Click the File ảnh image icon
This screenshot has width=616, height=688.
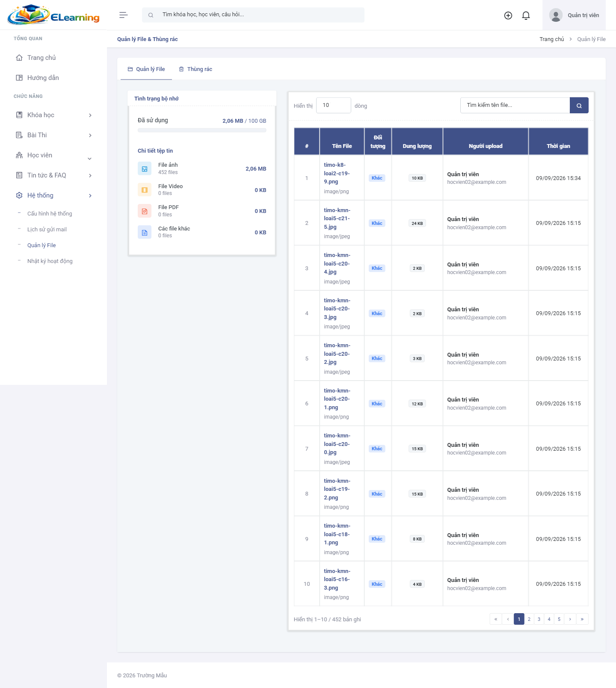[x=145, y=168]
